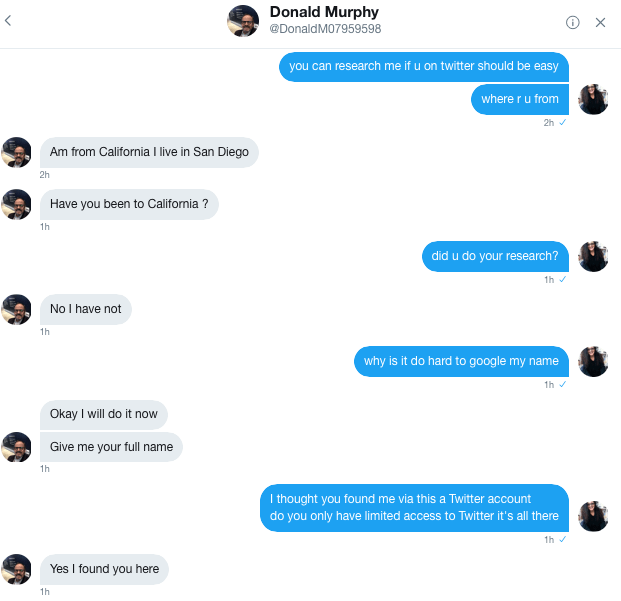
Task: Select "you can research me" message bubble
Action: click(424, 67)
